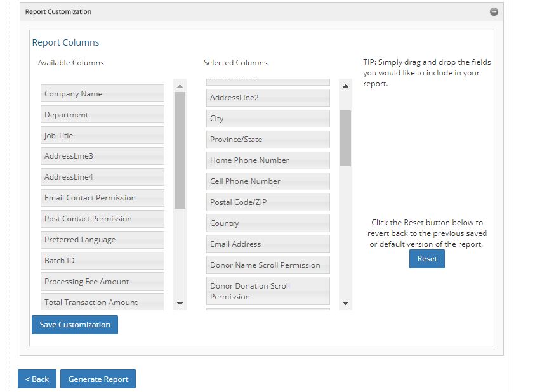Select the Batch ID column
This screenshot has height=392, width=535.
[102, 261]
